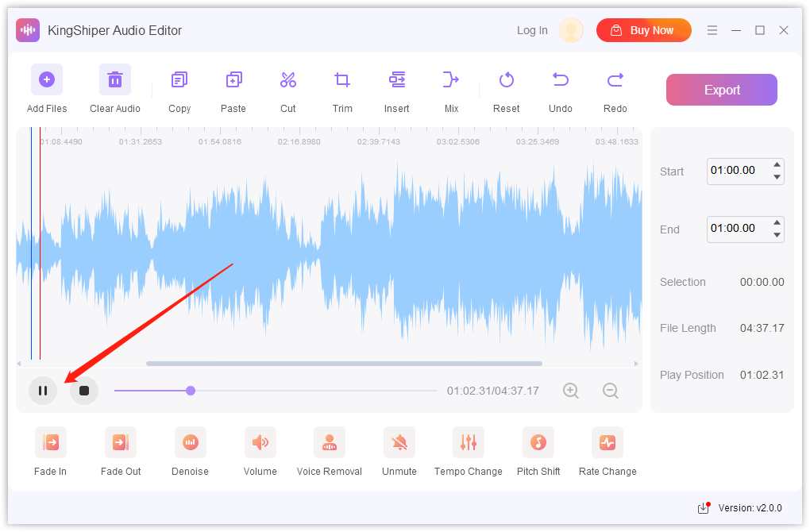810x532 pixels.
Task: Open the Voice Removal effect
Action: coord(330,442)
